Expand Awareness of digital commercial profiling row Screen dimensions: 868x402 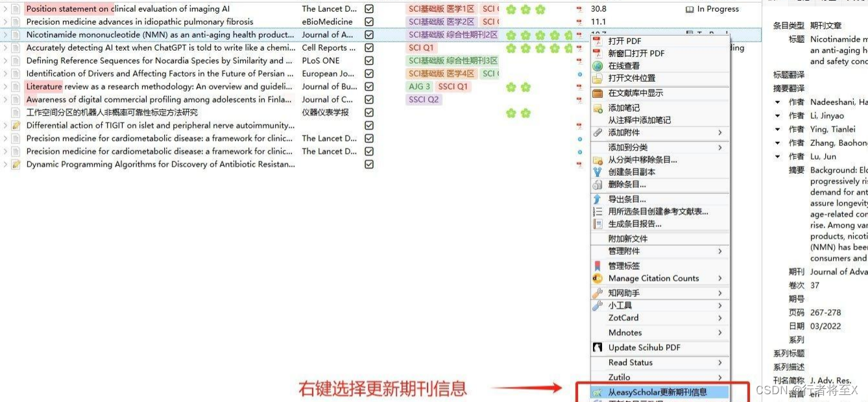tap(6, 100)
